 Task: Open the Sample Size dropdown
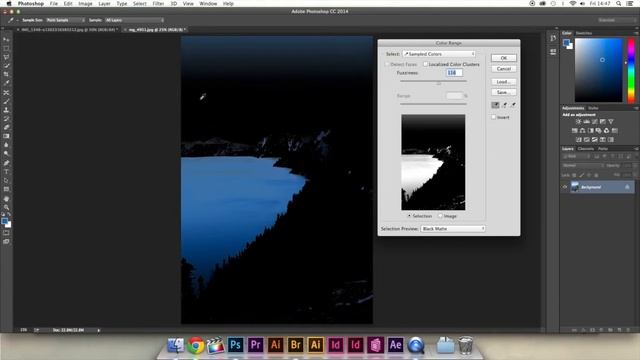point(65,20)
